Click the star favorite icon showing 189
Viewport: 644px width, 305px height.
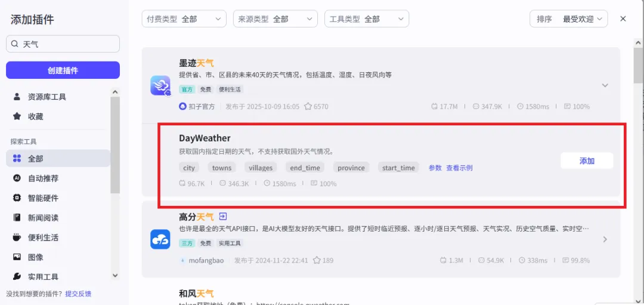coord(317,260)
